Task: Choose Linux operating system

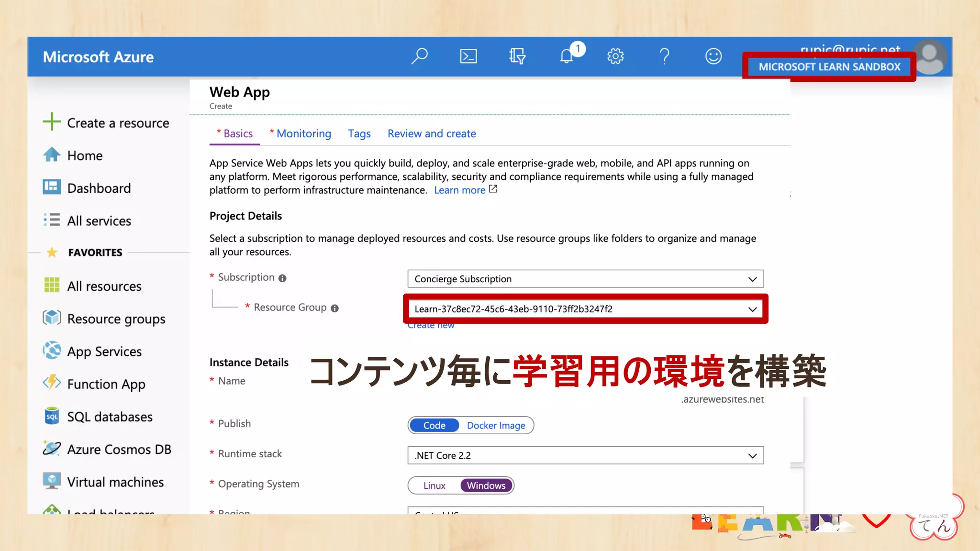Action: [434, 485]
